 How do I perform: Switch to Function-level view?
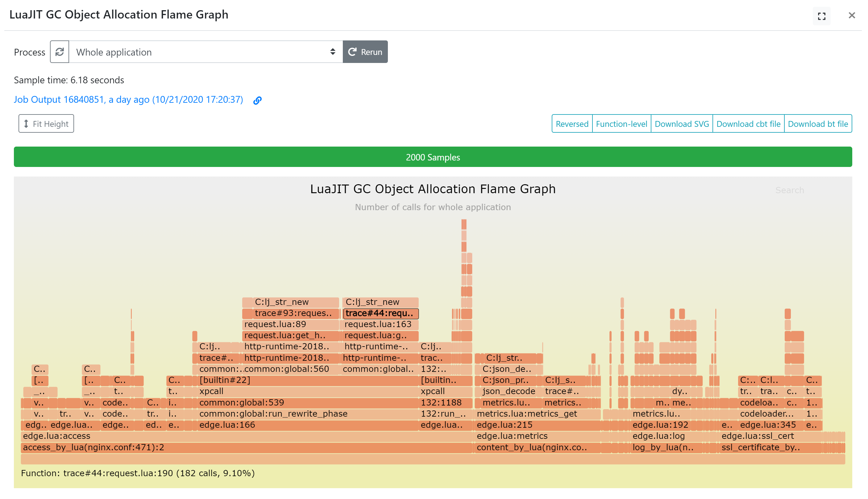[x=621, y=124]
